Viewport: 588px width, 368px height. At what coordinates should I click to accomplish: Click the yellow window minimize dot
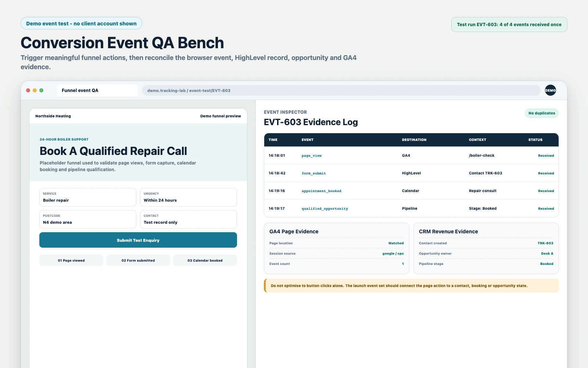click(35, 90)
